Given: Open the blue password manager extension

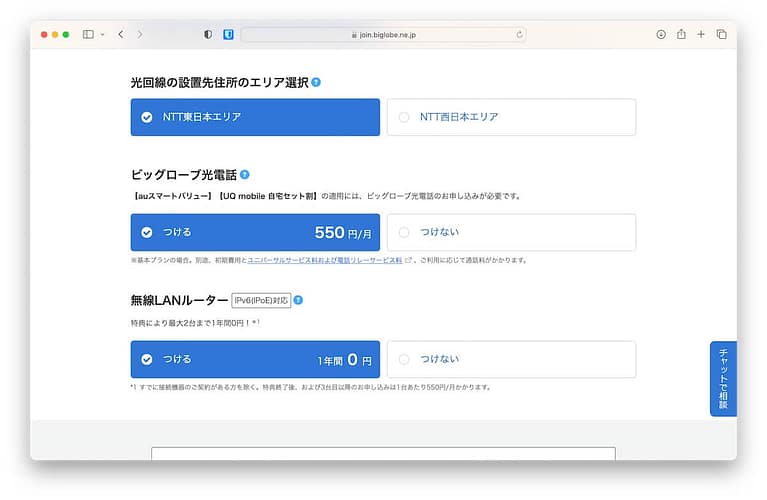Looking at the screenshot, I should click(x=228, y=34).
